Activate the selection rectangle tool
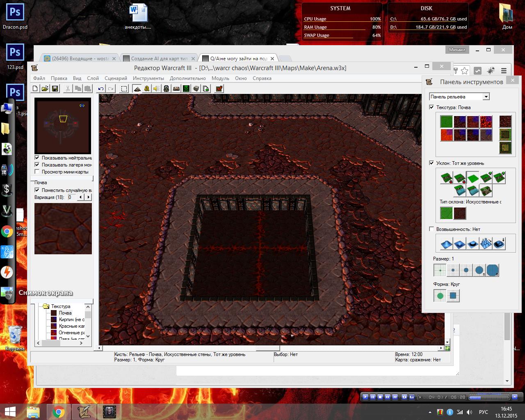Screen dimensions: 525x420 click(124, 89)
